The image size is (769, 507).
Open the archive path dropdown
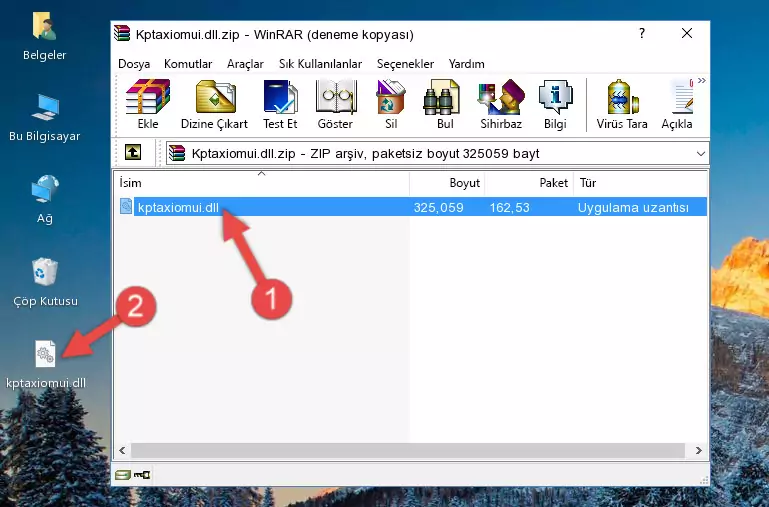tap(701, 153)
